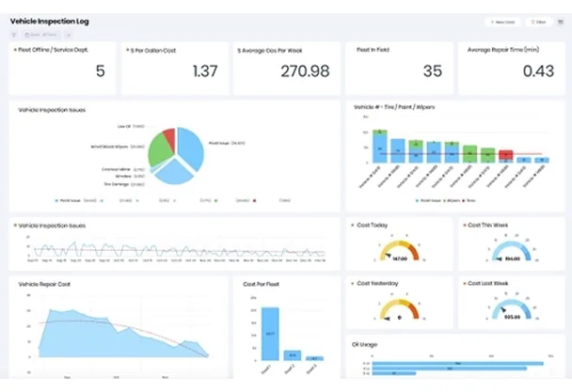Click the longest bar in Oil Usage chart
572x392 pixels.
(x=458, y=363)
